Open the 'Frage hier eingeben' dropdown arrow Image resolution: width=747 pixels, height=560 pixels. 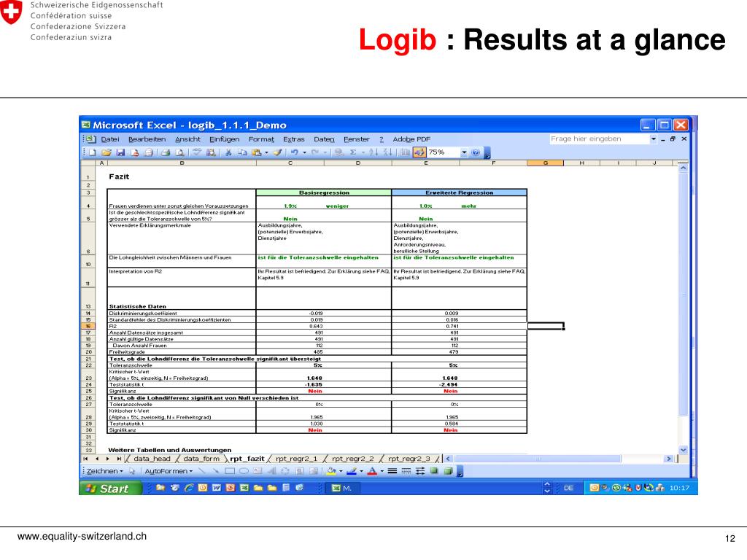[653, 139]
